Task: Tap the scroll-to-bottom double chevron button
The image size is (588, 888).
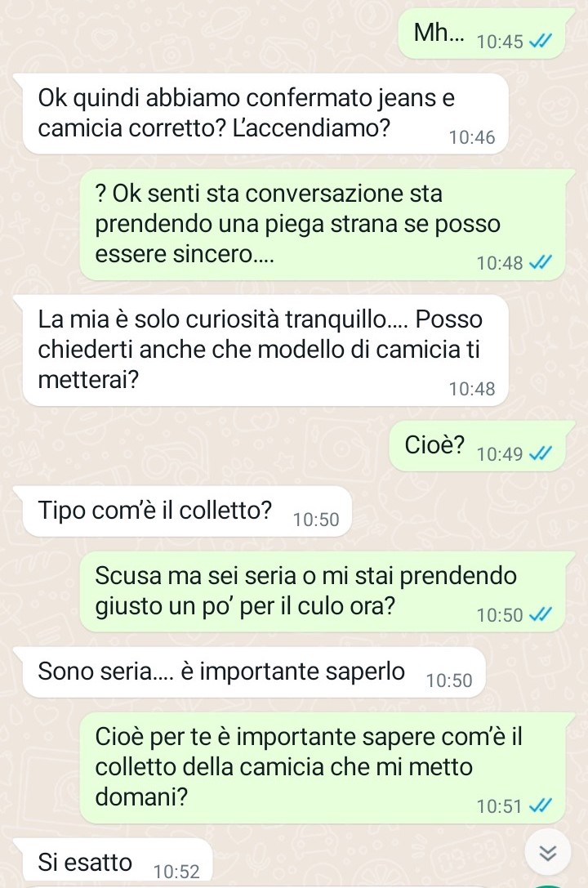Action: [548, 853]
